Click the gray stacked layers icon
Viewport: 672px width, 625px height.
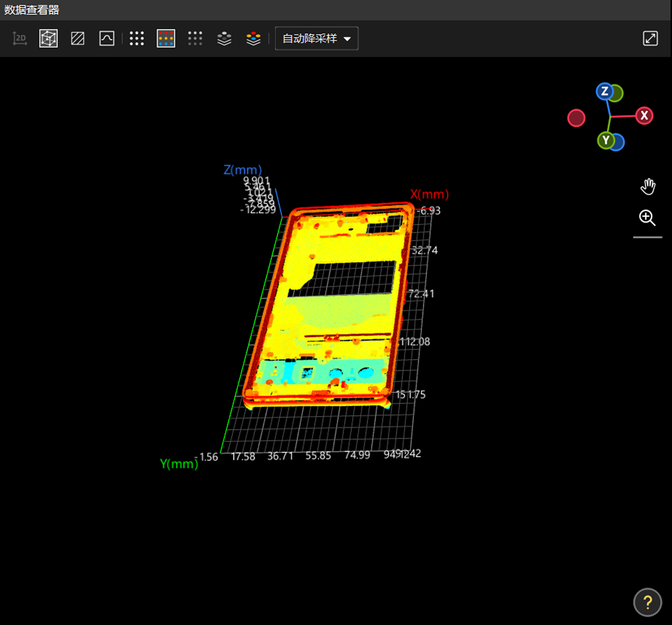[x=224, y=38]
